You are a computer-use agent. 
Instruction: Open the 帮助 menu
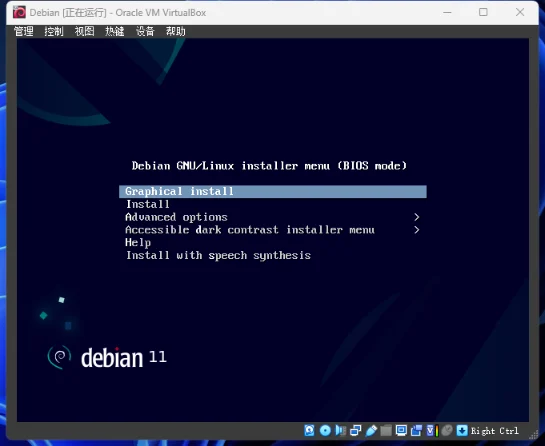click(176, 31)
